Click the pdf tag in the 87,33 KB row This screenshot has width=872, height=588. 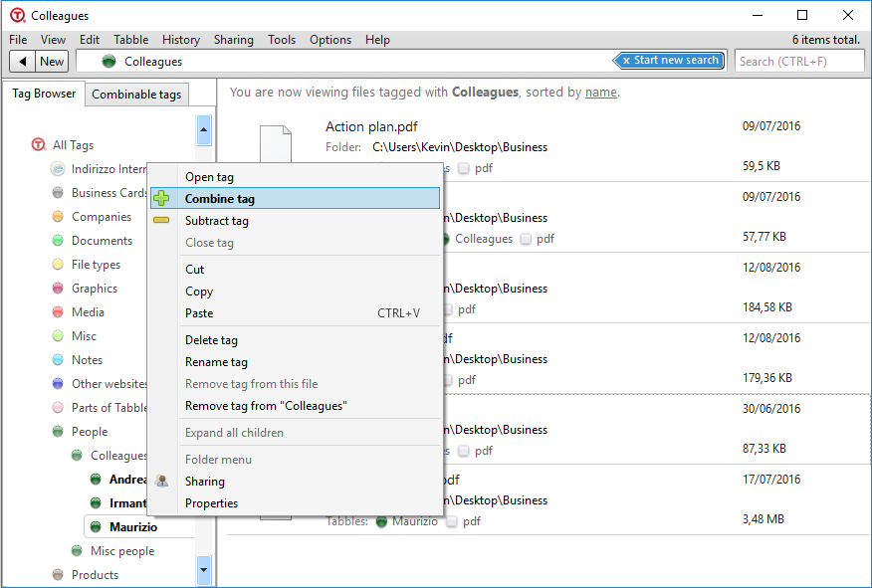(476, 450)
